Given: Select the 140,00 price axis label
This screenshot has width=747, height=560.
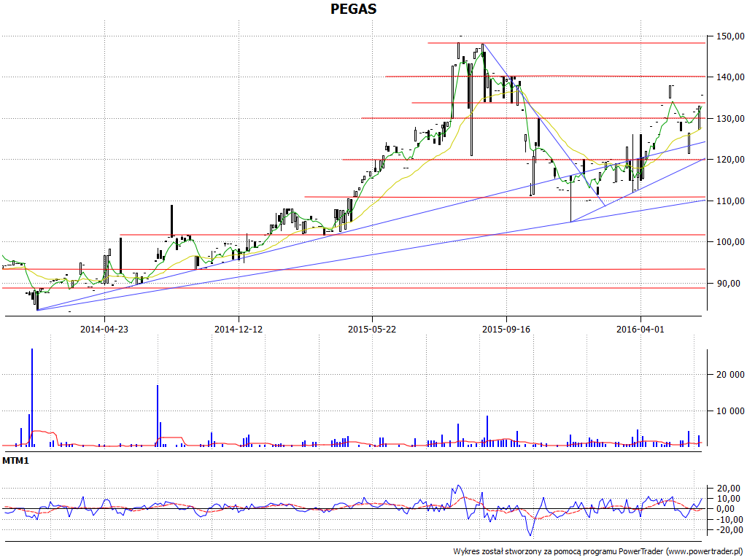Looking at the screenshot, I should [x=729, y=77].
